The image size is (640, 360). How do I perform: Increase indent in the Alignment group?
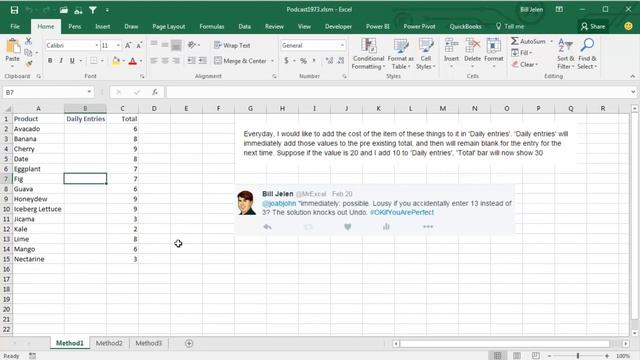click(x=202, y=61)
